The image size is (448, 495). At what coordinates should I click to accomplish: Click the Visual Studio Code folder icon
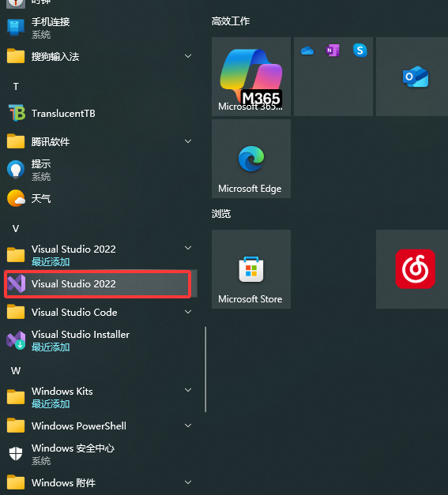coord(16,312)
